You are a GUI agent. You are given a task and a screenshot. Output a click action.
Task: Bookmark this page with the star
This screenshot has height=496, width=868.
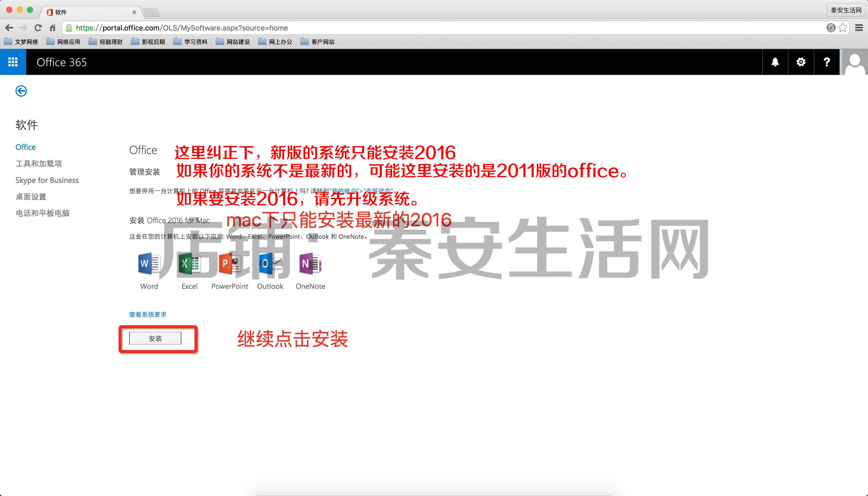[843, 28]
